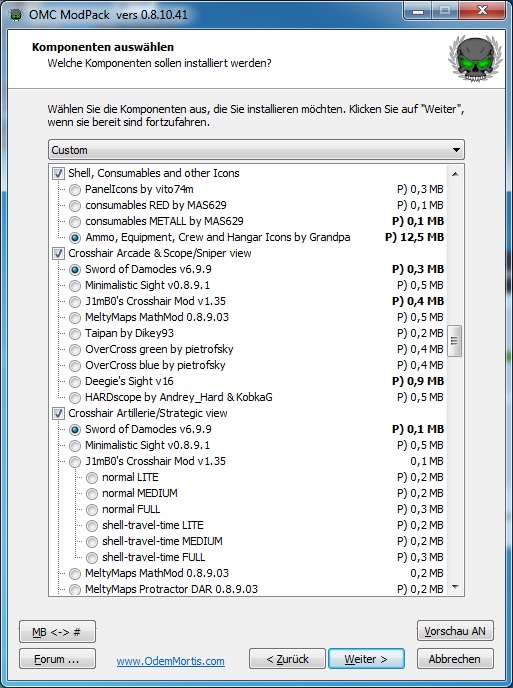Click the component list scroll down arrow
This screenshot has width=513, height=688.
tap(455, 587)
